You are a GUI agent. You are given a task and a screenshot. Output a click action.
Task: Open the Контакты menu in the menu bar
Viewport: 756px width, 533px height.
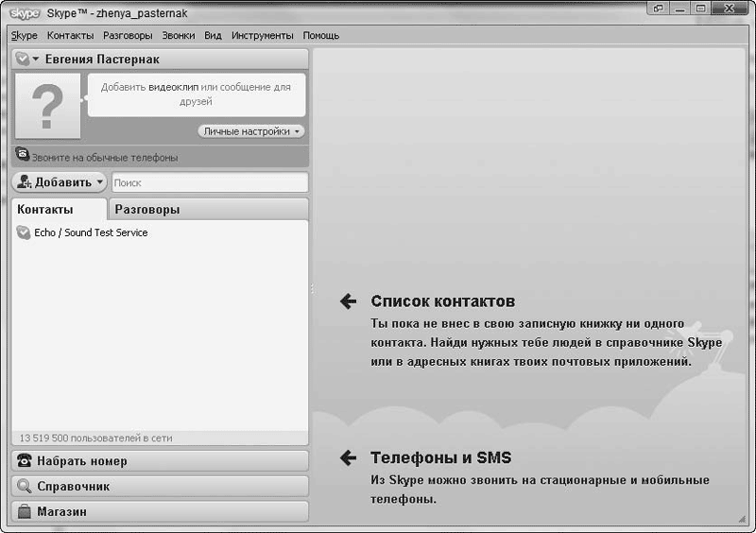click(70, 35)
